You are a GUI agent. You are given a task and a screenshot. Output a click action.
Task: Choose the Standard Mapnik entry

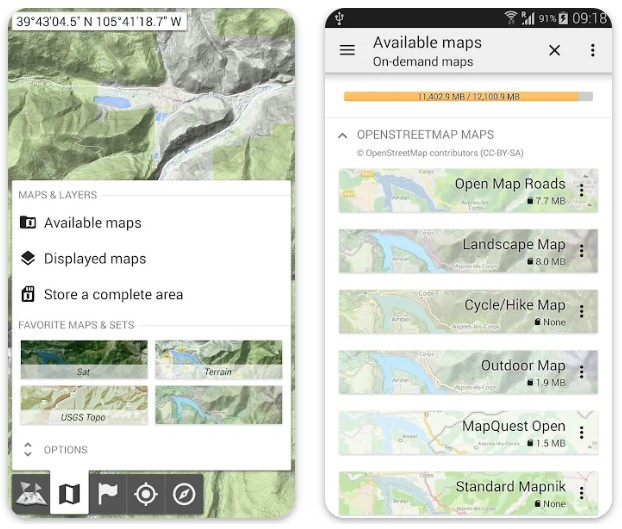(x=468, y=493)
